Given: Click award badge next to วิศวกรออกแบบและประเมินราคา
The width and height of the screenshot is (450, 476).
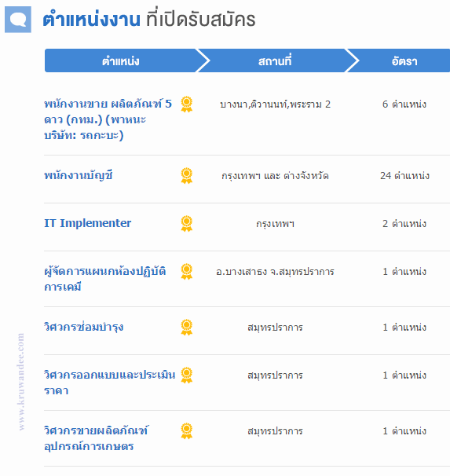Looking at the screenshot, I should (x=187, y=375).
